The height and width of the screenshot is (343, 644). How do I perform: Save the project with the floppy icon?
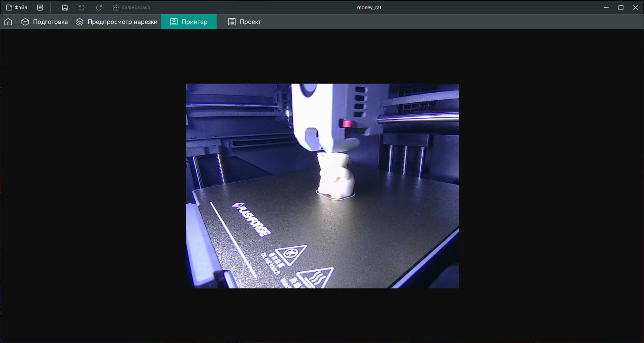pyautogui.click(x=65, y=8)
